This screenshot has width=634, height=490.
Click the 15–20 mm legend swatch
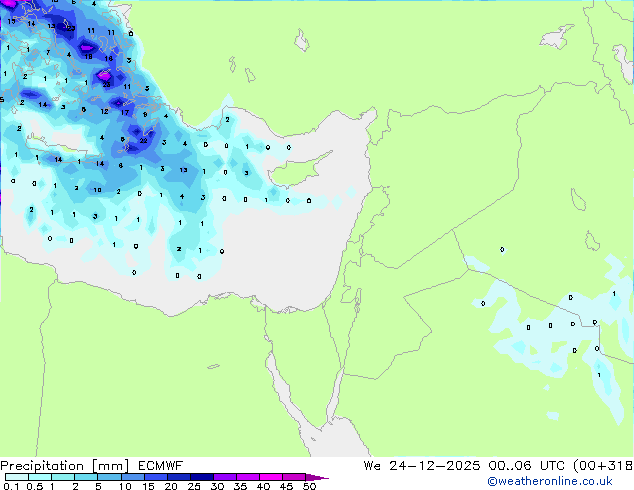[x=155, y=477]
